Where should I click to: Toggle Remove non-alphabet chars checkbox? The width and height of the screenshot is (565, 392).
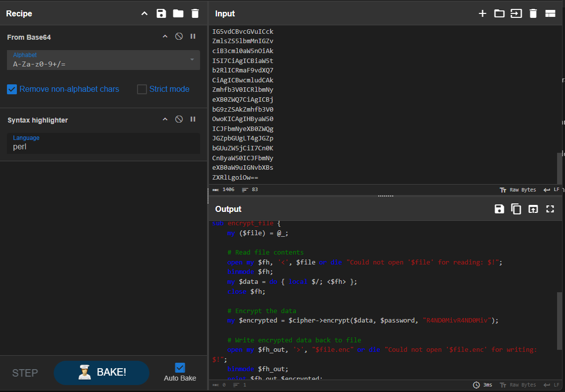12,89
